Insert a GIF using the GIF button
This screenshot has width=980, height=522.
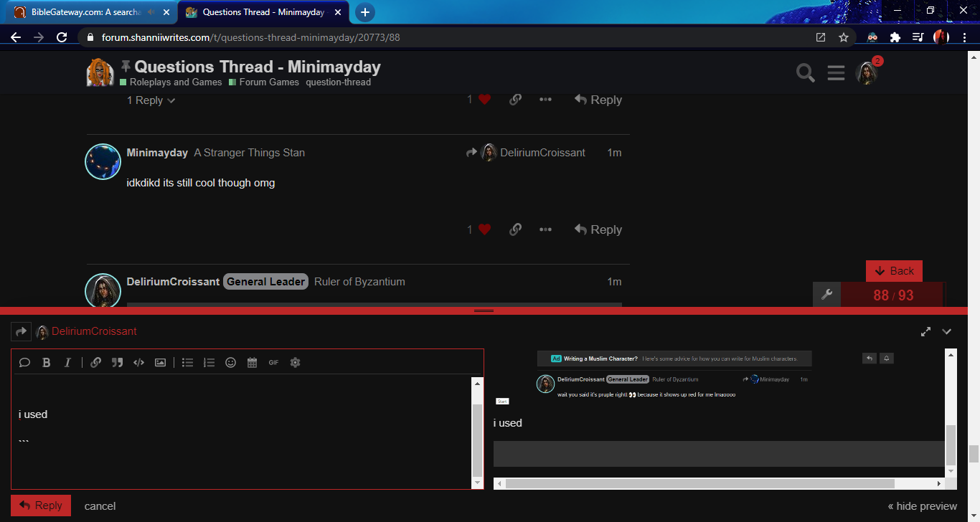(x=273, y=363)
